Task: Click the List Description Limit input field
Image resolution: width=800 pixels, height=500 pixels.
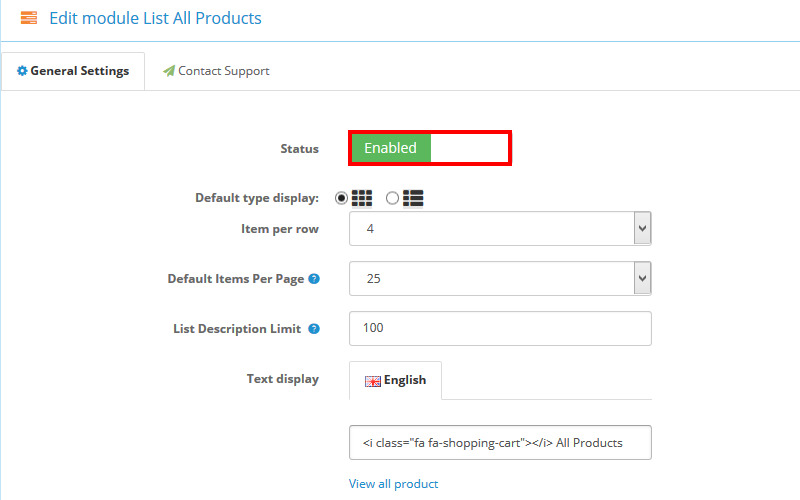Action: click(500, 328)
